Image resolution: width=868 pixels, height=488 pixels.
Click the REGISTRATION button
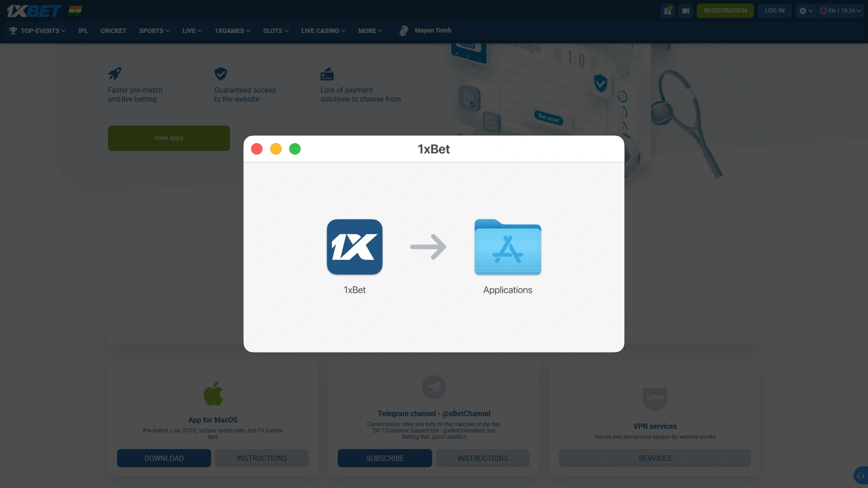tap(725, 11)
